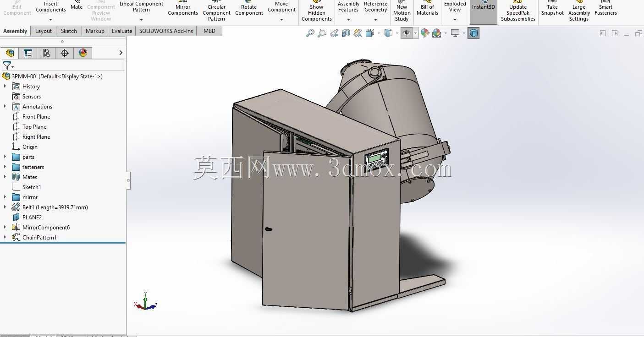Expand the parts folder
Viewport: 644px width, 337px height.
pos(5,157)
